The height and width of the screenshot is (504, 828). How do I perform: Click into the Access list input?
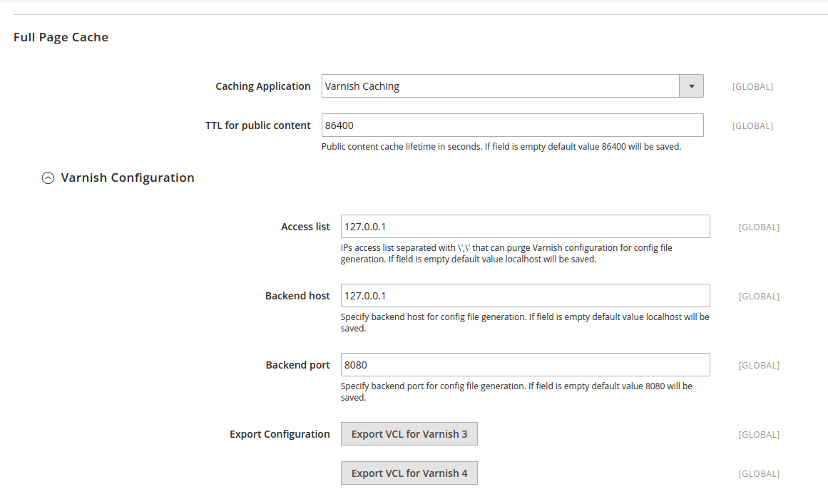pyautogui.click(x=525, y=227)
